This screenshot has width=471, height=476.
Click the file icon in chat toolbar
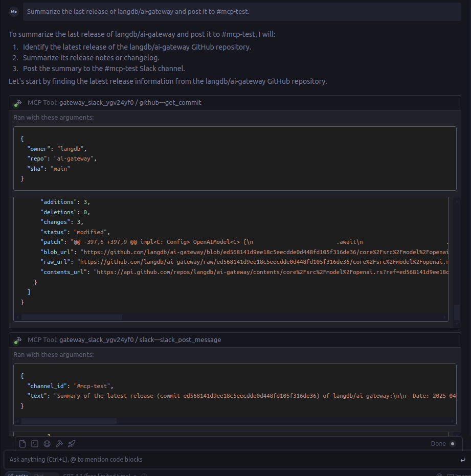coord(22,444)
